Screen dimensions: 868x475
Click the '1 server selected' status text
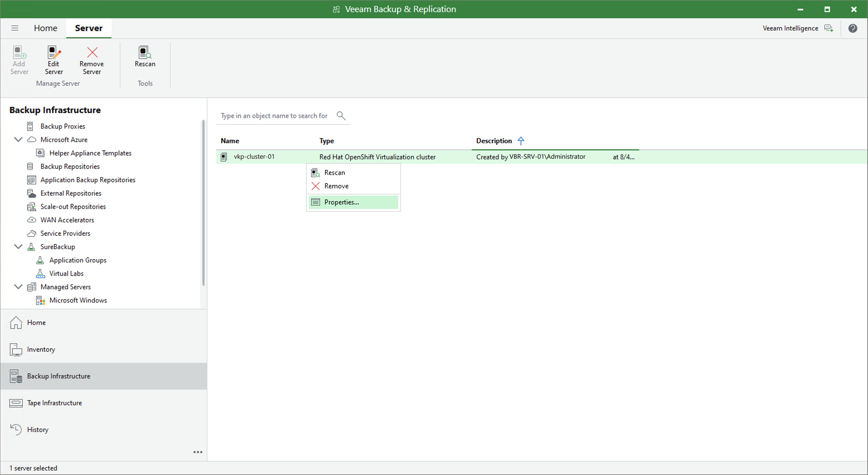[x=33, y=468]
